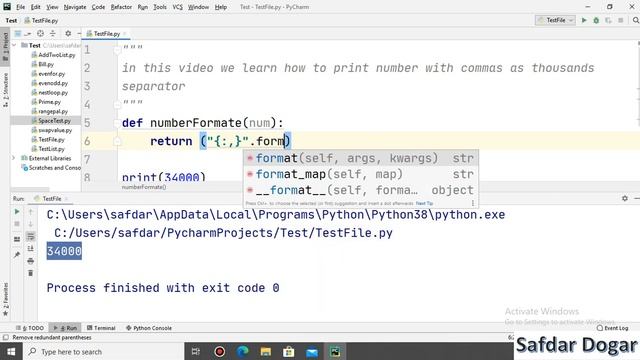Open the File menu
This screenshot has width=640, height=360.
pyautogui.click(x=20, y=7)
